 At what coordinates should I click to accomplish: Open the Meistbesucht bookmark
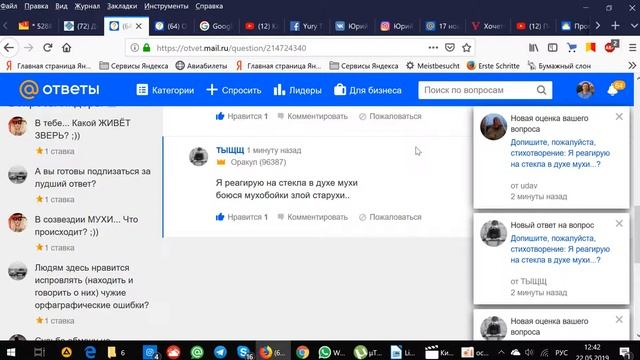point(433,66)
